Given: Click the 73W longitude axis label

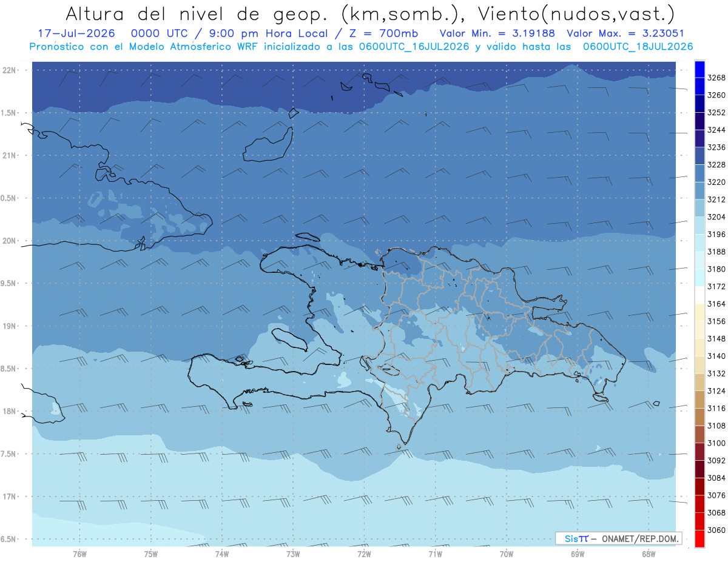Looking at the screenshot, I should pos(293,554).
